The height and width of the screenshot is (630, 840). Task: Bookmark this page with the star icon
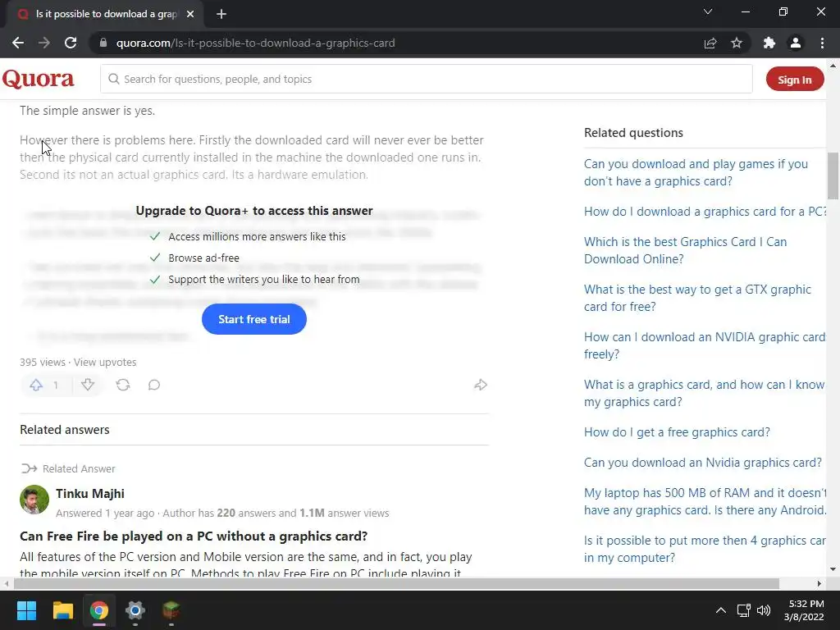[737, 43]
